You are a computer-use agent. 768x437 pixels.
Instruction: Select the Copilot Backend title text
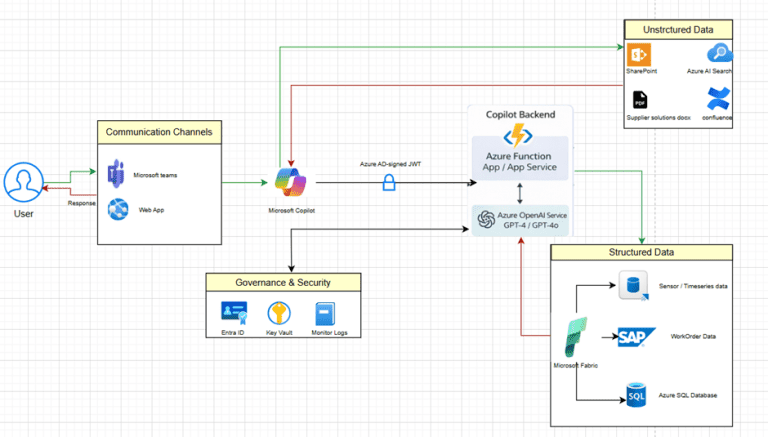point(520,115)
